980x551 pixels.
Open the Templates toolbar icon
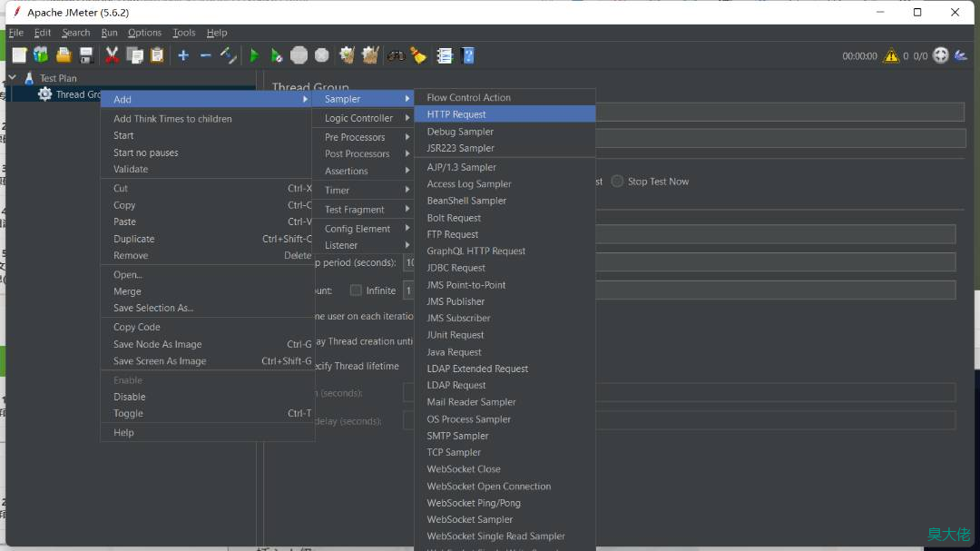coord(41,55)
